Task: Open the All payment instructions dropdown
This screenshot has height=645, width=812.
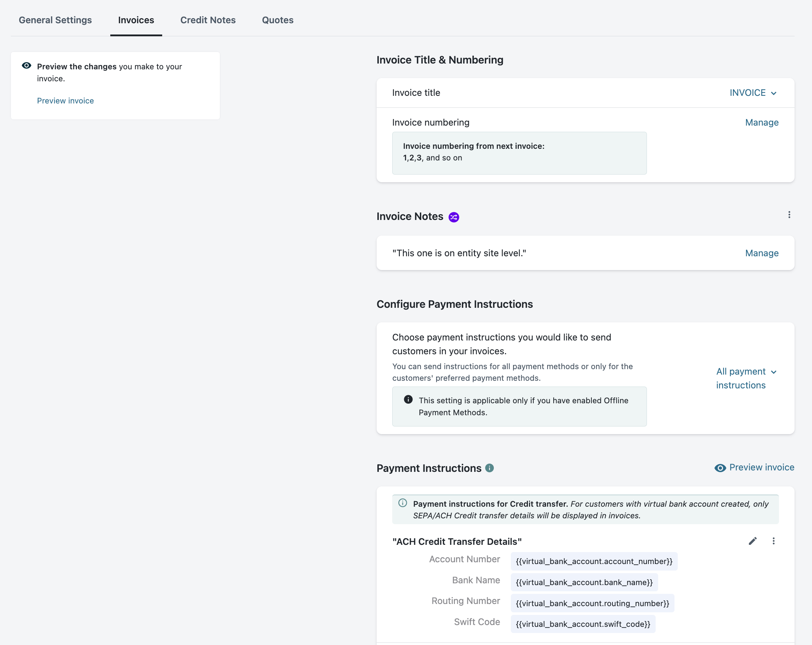Action: tap(741, 378)
